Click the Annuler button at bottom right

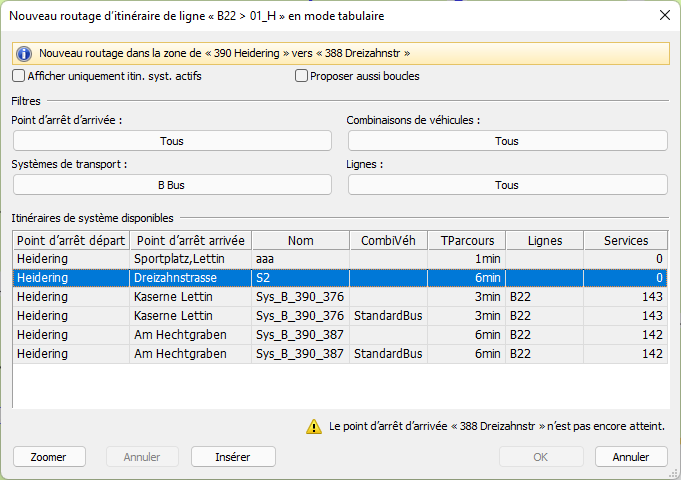(x=630, y=457)
